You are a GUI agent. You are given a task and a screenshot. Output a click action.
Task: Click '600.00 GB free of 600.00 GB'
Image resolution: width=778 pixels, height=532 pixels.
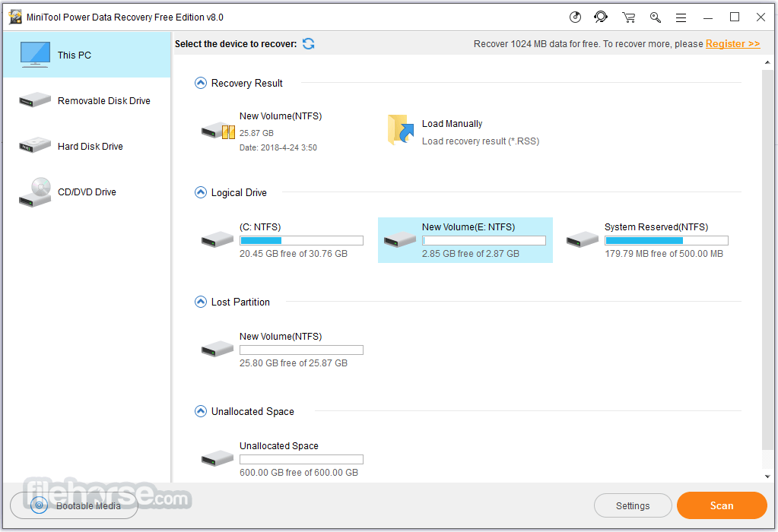coord(299,473)
